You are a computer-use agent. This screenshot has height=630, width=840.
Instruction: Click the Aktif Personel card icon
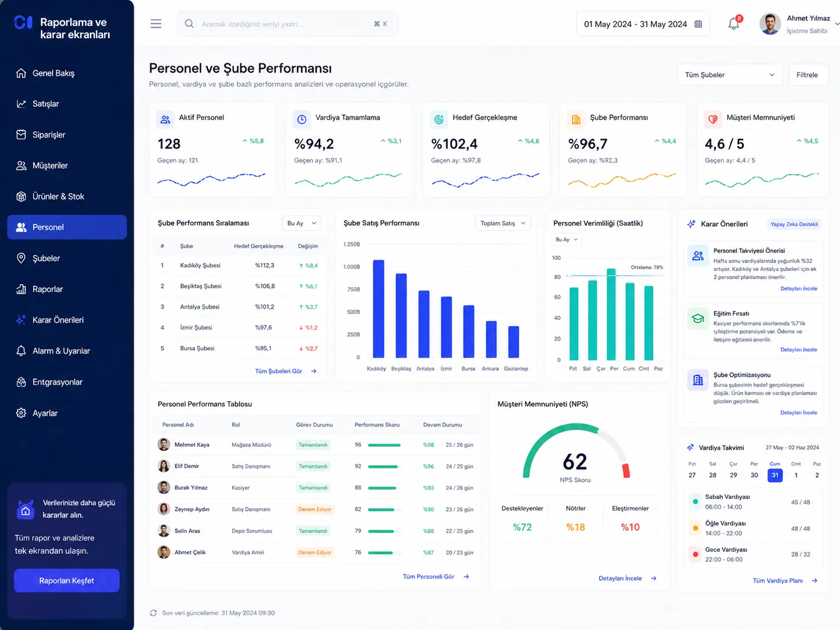coord(165,119)
